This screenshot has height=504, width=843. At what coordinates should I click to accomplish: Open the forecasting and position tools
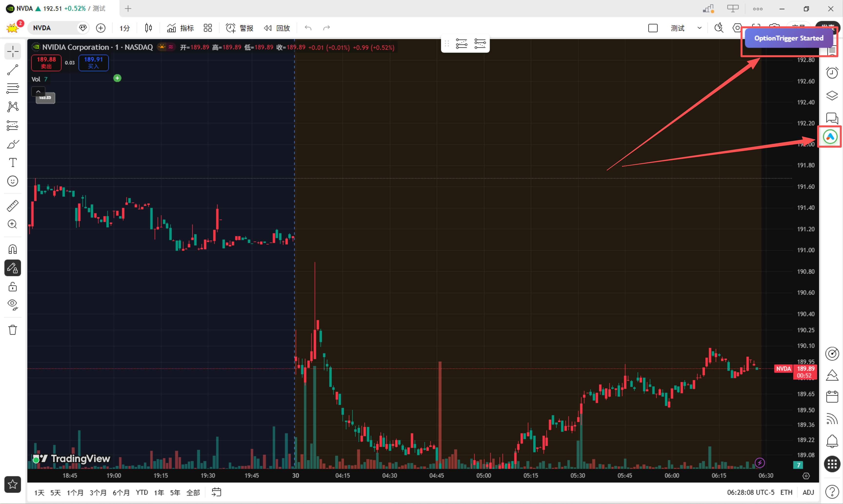[12, 125]
